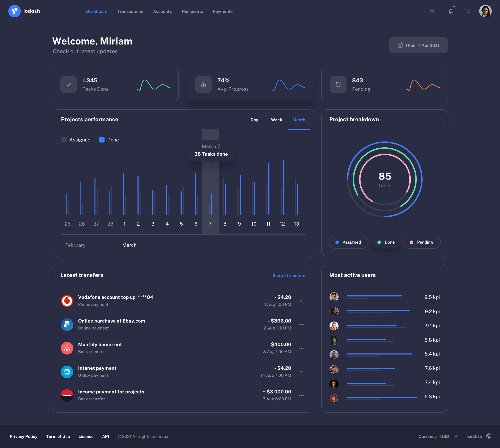This screenshot has width=500, height=448.
Task: Click the PayPal icon for the Ebay purchase
Action: point(67,324)
